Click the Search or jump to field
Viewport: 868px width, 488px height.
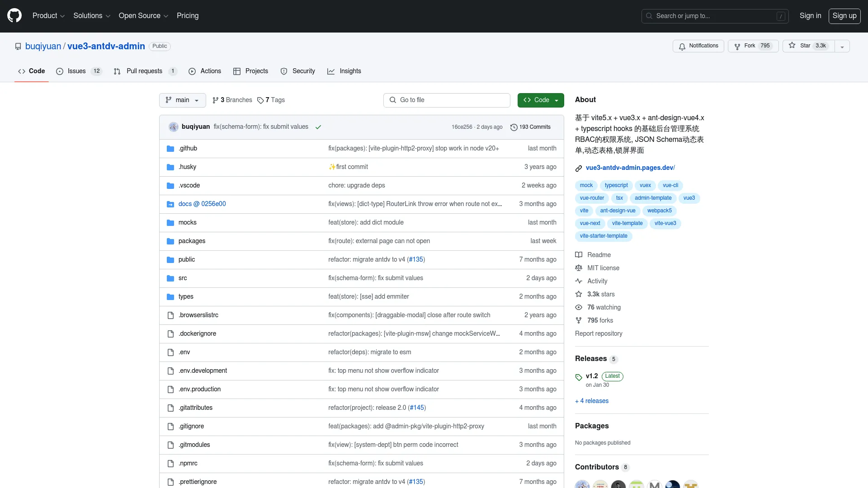click(x=715, y=16)
